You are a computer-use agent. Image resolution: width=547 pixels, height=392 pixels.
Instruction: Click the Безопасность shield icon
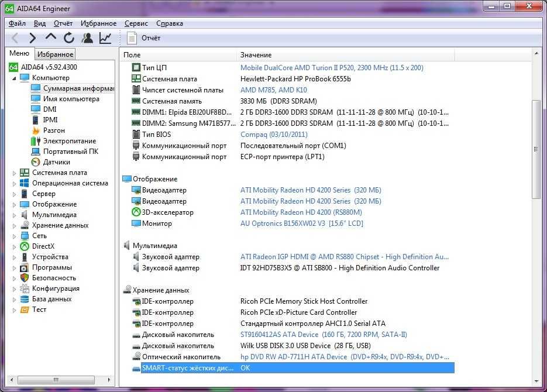point(25,277)
